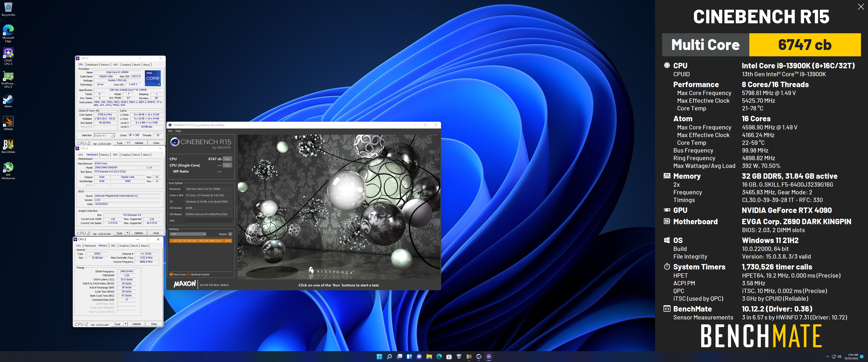
Task: Run the Cinebench CPU multi-core test
Action: coord(227,159)
